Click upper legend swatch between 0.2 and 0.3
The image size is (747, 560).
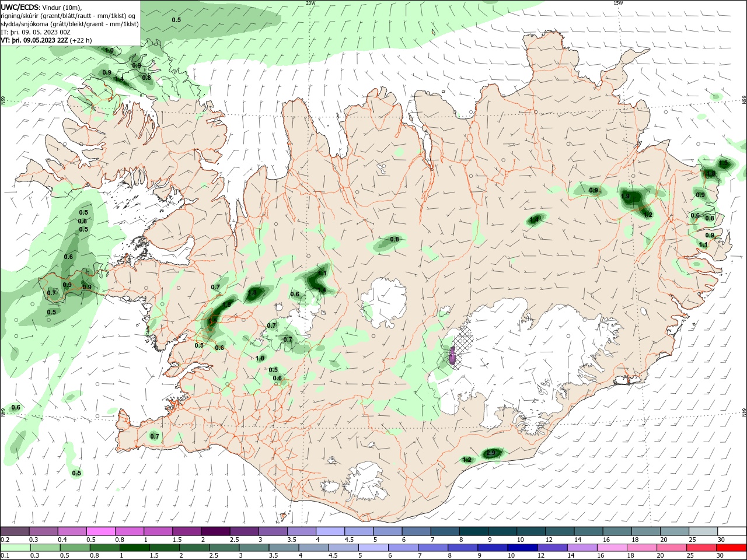tap(15, 531)
